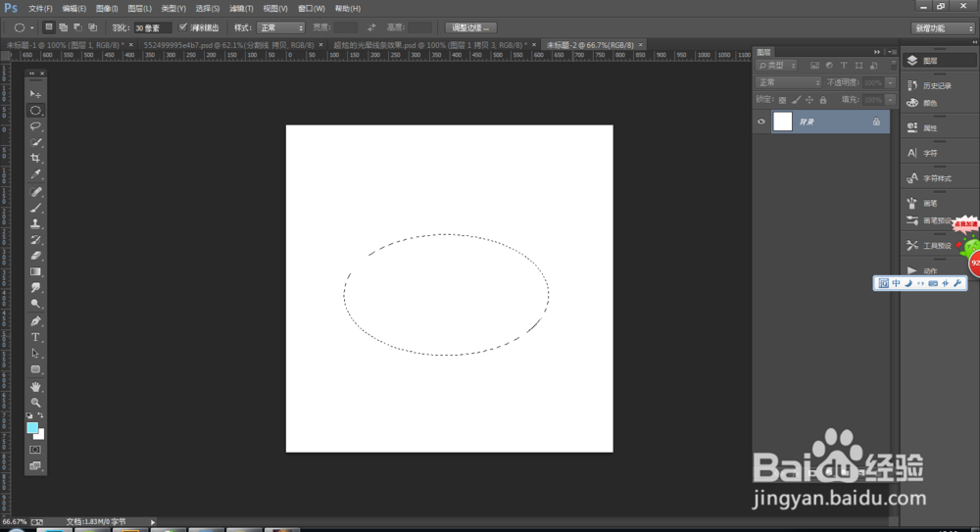980x532 pixels.
Task: Open the layer filter 类型 dropdown
Action: [777, 65]
